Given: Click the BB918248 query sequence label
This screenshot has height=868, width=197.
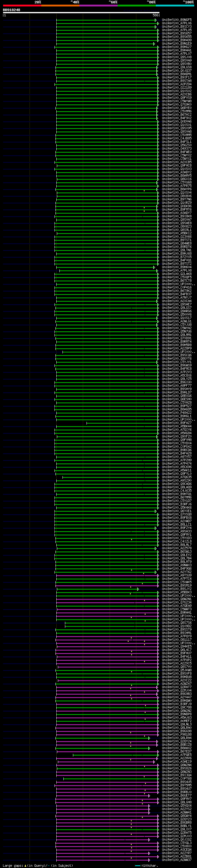Looking at the screenshot, I should coord(11,10).
